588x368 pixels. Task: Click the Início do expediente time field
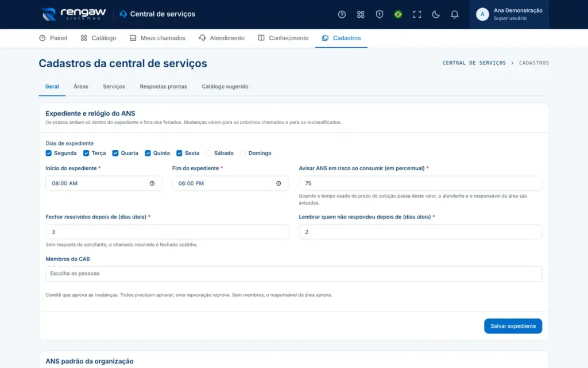(x=104, y=183)
